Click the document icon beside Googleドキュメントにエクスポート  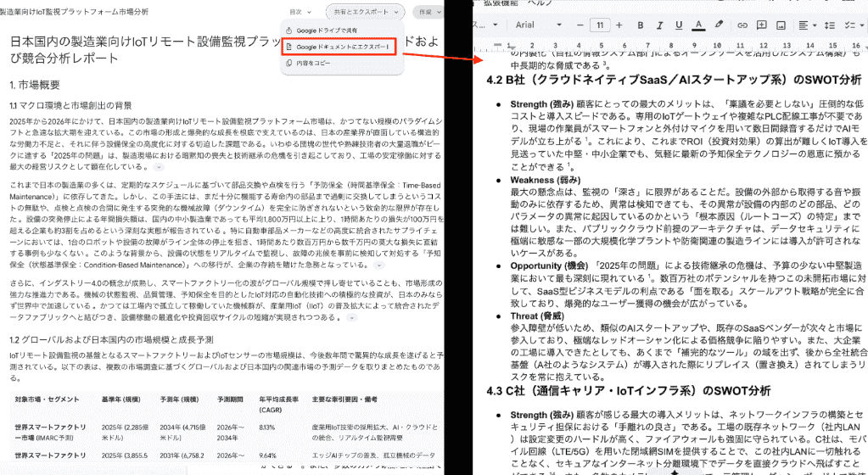[x=289, y=47]
